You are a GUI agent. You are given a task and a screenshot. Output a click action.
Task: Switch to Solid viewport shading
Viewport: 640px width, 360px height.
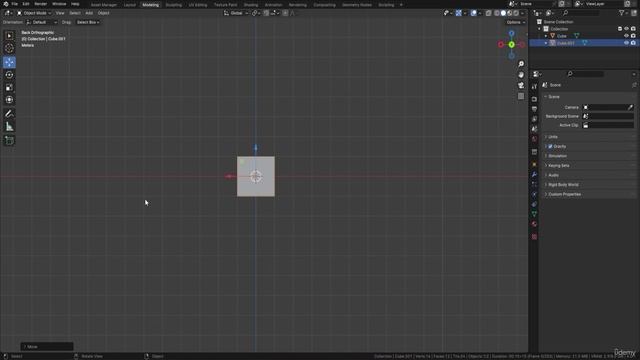pos(503,13)
